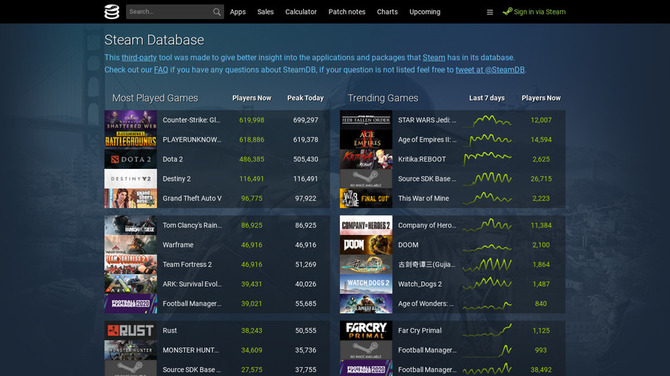Click the Team Fortress 2 thumbnail
This screenshot has height=376, width=670.
click(131, 264)
